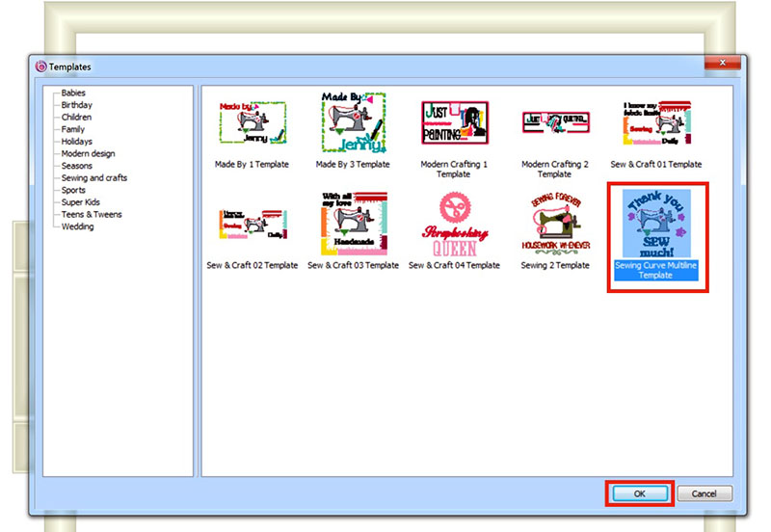Open the Holidays category
The width and height of the screenshot is (771, 532).
tap(77, 142)
